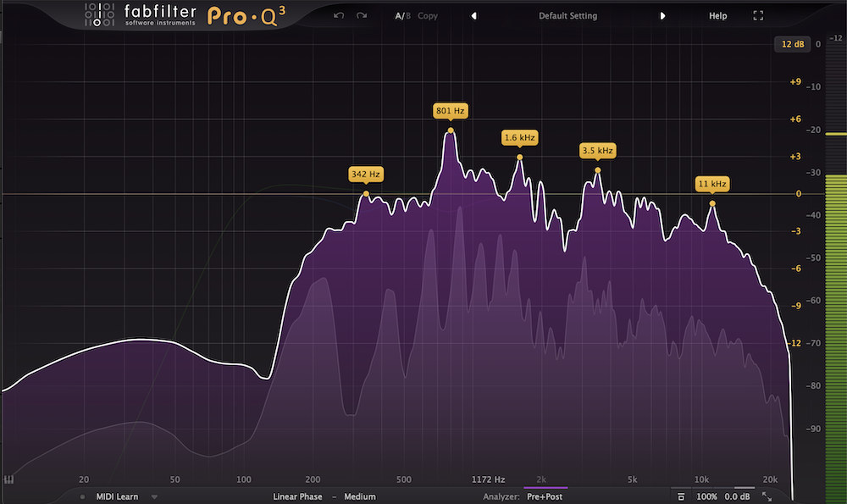Click the Redo arrow icon
The image size is (847, 504).
pyautogui.click(x=362, y=15)
